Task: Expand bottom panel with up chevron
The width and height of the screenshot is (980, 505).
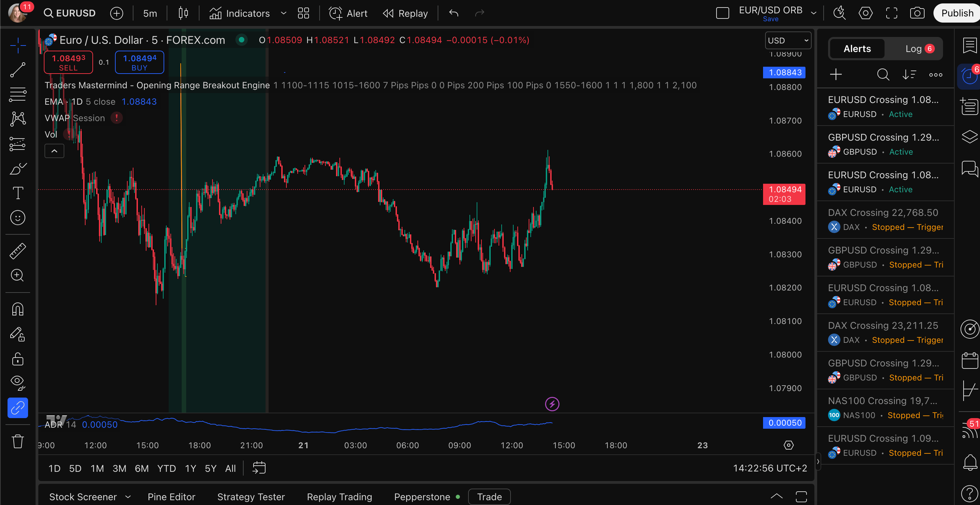Action: tap(776, 496)
